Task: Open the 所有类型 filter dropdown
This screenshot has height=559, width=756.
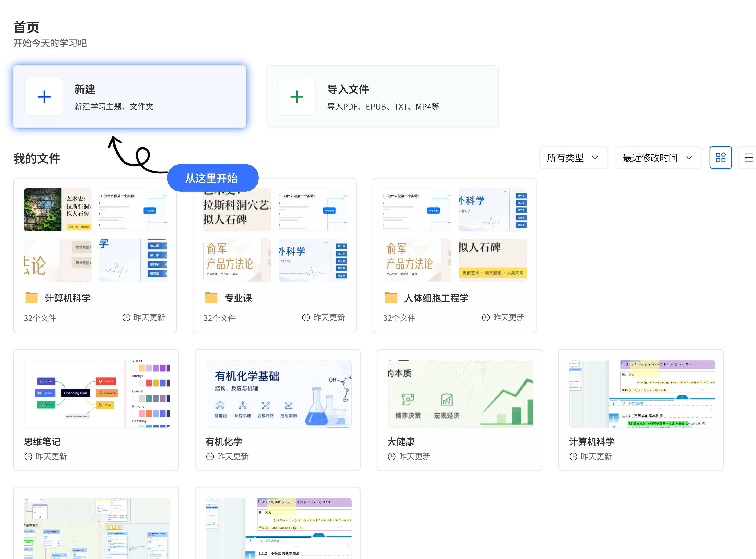Action: point(573,157)
